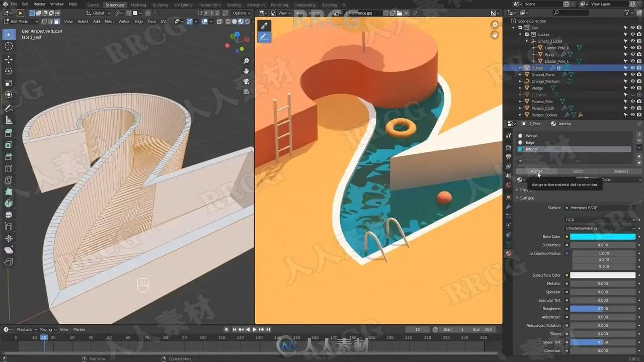Open the Global transform orientation dropdown
The image size is (644, 362).
98,13
